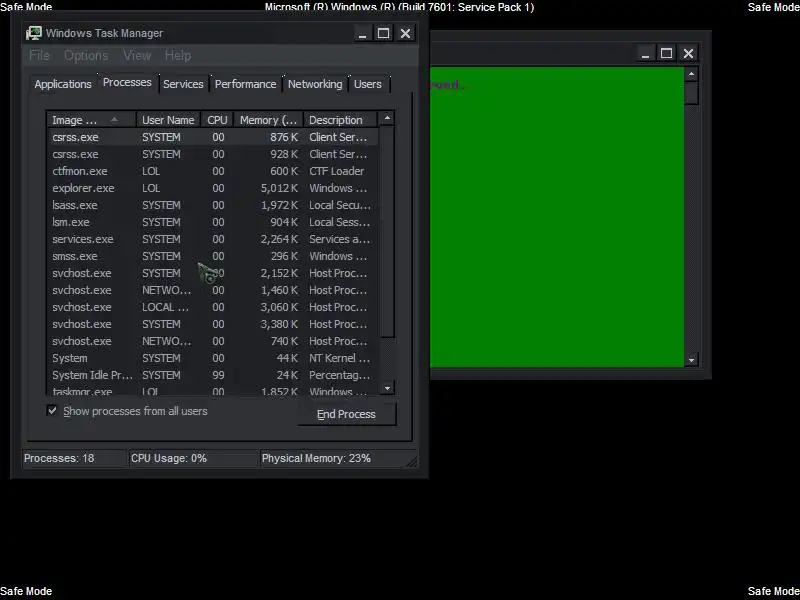
Task: Click the Task Manager resize grip corner
Action: (411, 461)
